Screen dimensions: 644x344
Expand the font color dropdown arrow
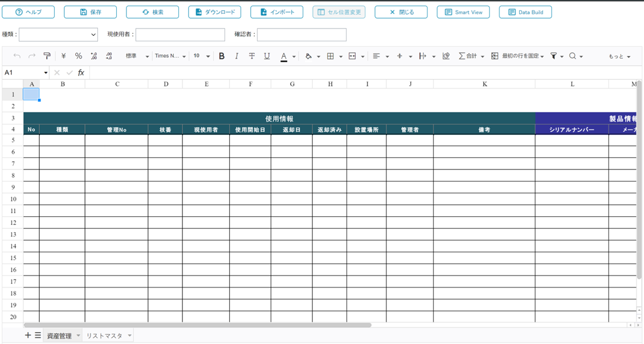(294, 56)
